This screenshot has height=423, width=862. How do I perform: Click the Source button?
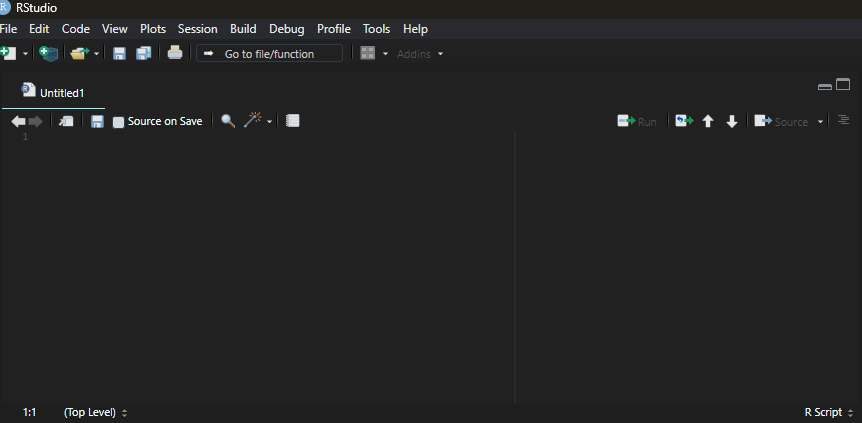tap(781, 121)
